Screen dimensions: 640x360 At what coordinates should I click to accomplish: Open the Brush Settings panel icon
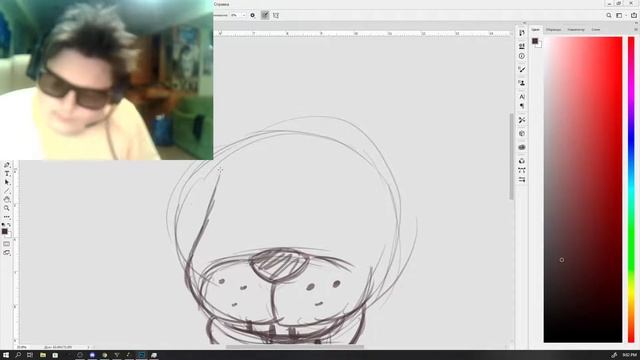522,70
